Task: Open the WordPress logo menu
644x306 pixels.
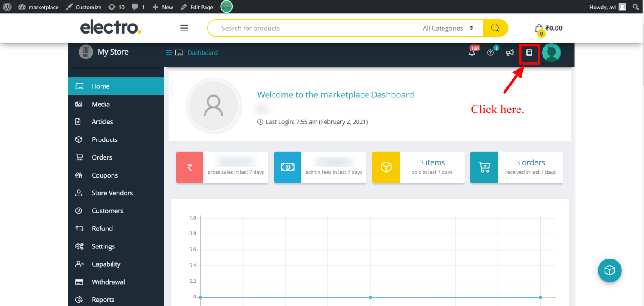Action: coord(7,7)
